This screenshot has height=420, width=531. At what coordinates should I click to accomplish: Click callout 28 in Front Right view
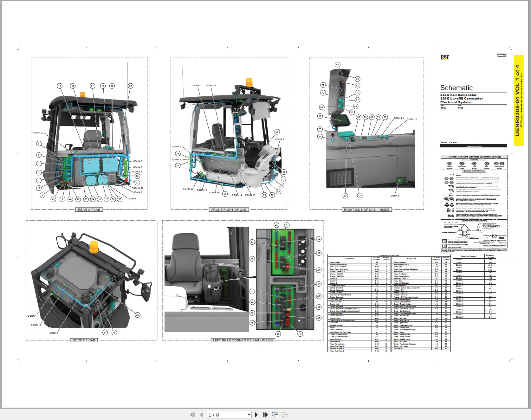(277, 132)
